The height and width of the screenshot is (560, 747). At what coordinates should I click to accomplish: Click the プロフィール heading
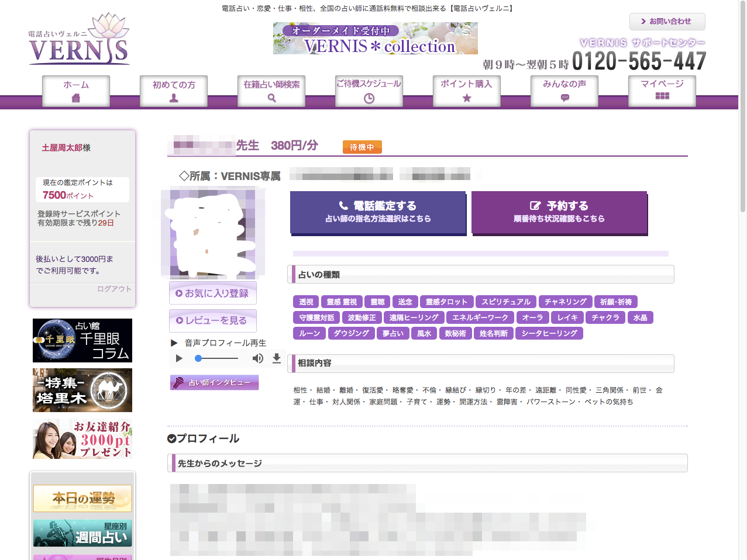pos(204,438)
